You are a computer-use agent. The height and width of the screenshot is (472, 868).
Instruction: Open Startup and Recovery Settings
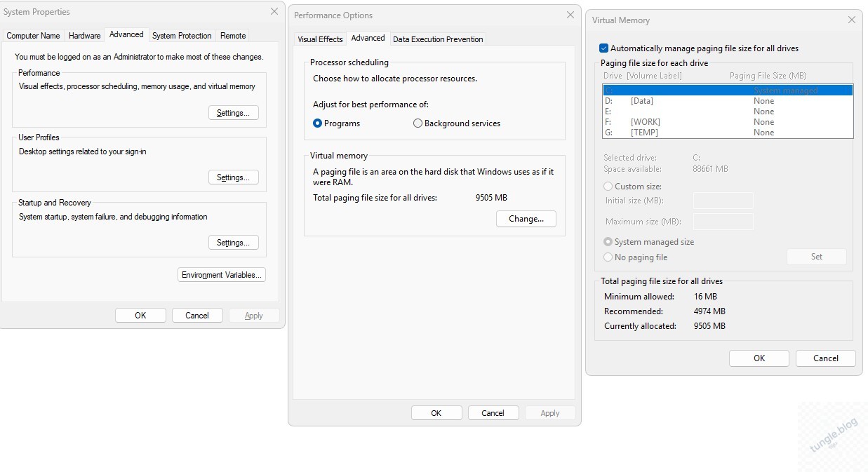234,243
